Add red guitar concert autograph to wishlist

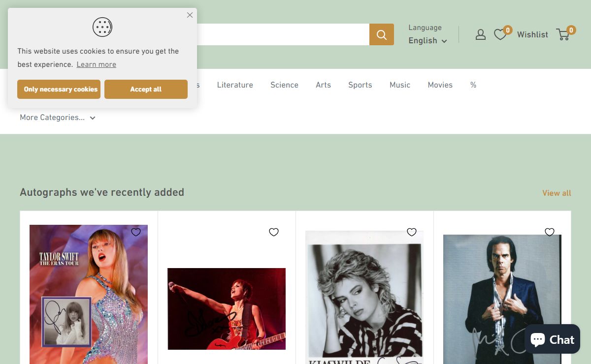pos(274,232)
